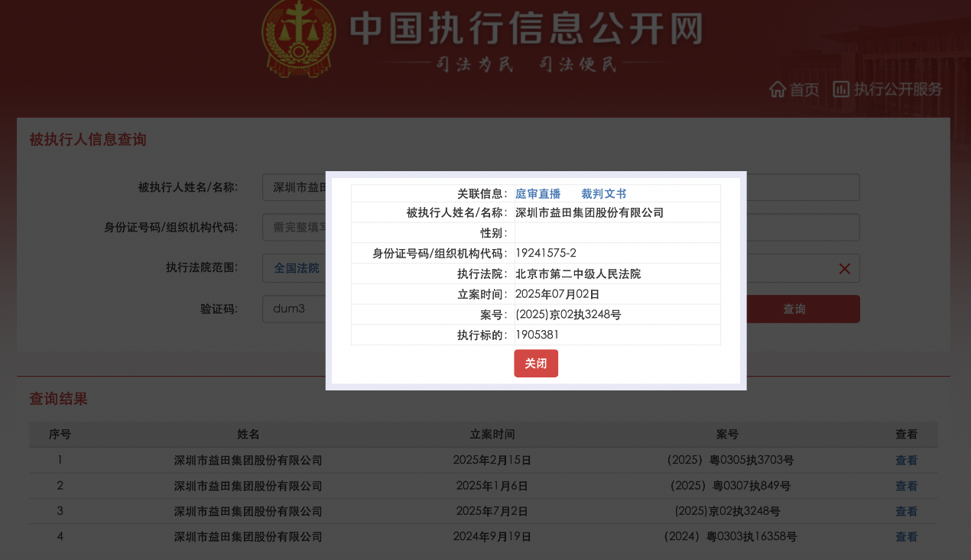The width and height of the screenshot is (971, 560).
Task: Click the company name in result row 1
Action: [x=248, y=461]
